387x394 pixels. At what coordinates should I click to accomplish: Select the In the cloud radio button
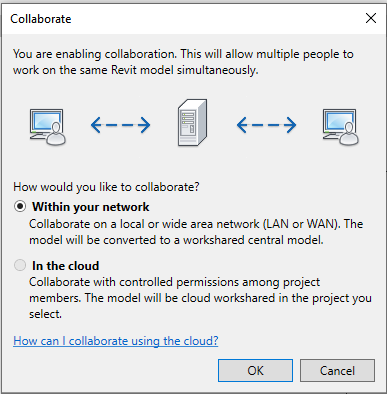[20, 265]
